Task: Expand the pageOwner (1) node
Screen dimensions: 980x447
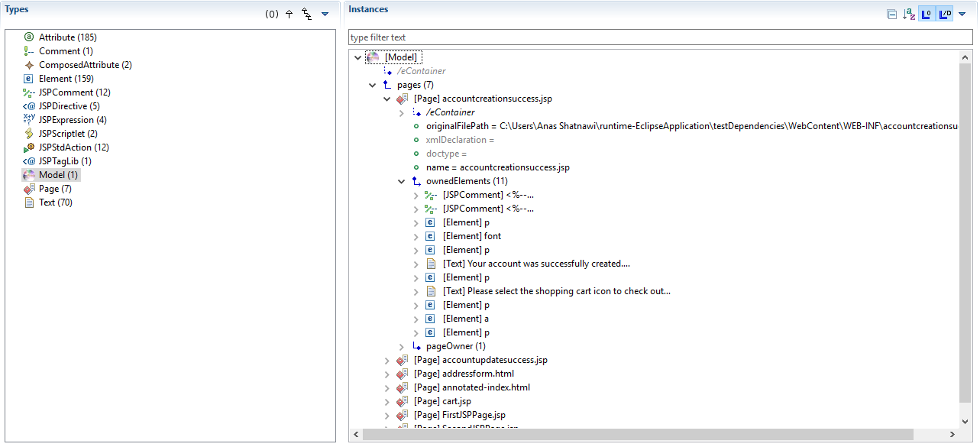Action: [402, 346]
